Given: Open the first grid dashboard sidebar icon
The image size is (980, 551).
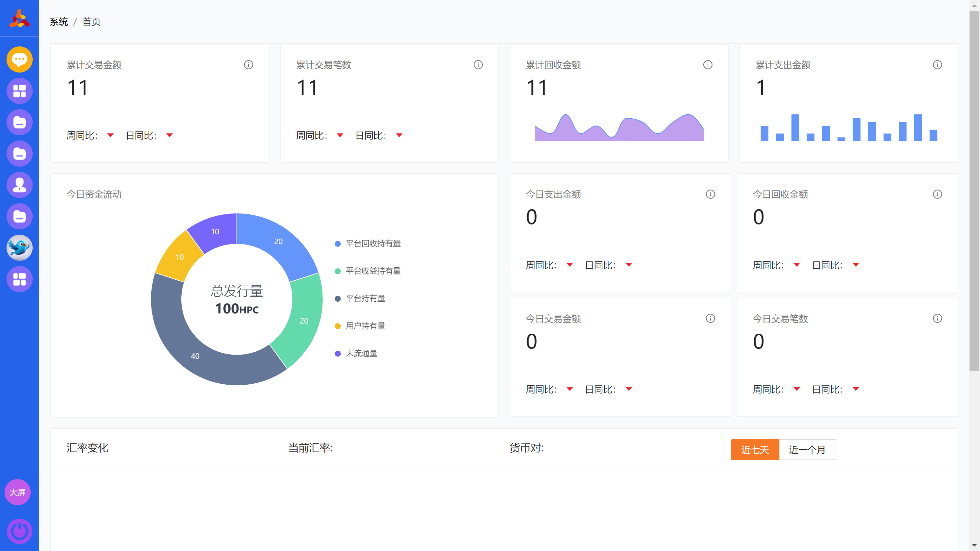Looking at the screenshot, I should (x=19, y=91).
